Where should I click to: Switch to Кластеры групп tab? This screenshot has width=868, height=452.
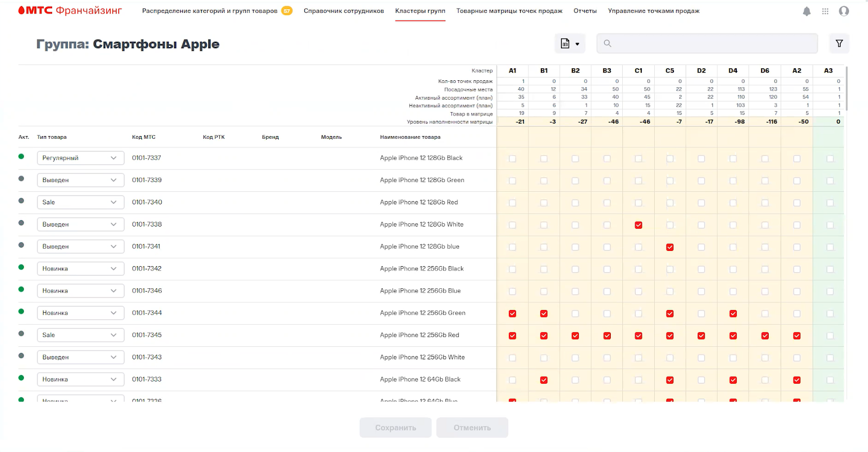point(420,11)
